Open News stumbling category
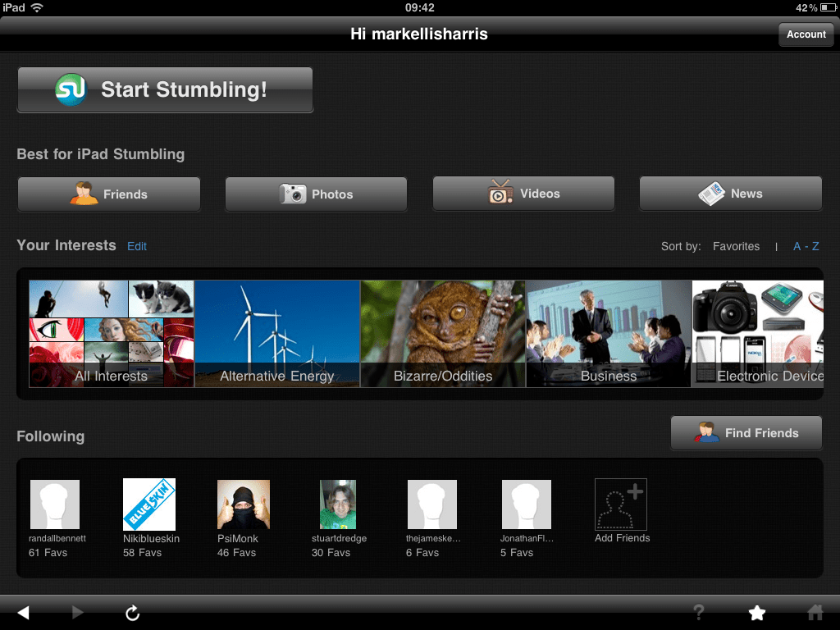This screenshot has width=840, height=630. click(x=730, y=194)
